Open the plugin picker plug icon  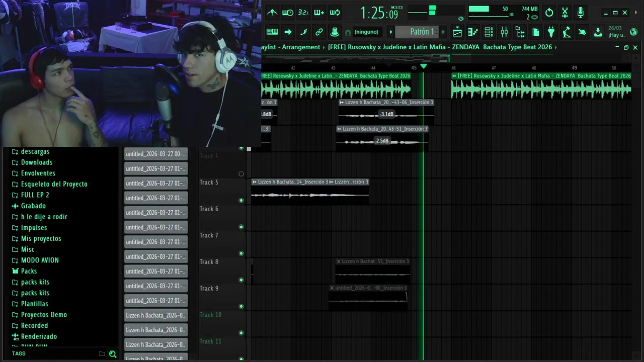551,32
